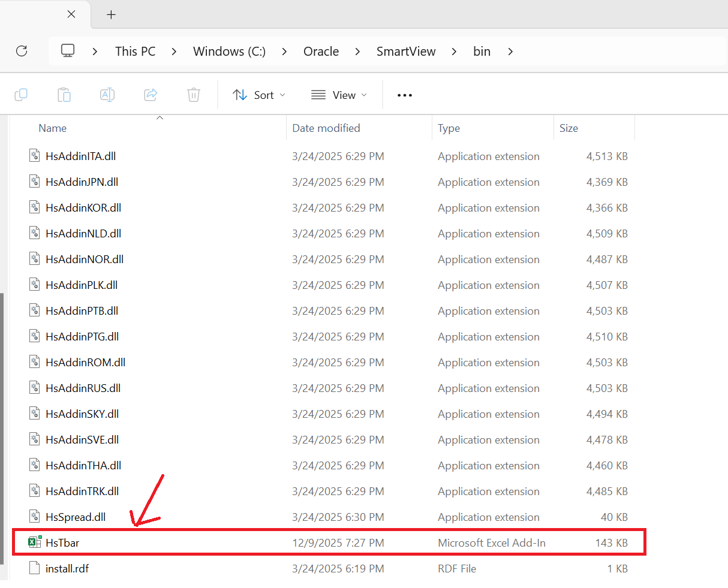Click the 3/24/2025 6:30 PM date of HsSpread.dll
Viewport: 728px width, 588px height.
coord(338,517)
